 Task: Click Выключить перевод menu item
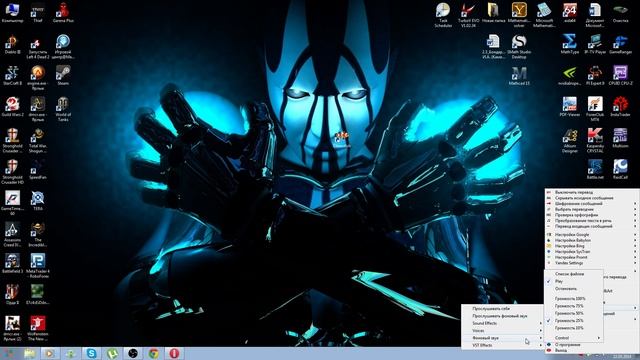[591, 192]
